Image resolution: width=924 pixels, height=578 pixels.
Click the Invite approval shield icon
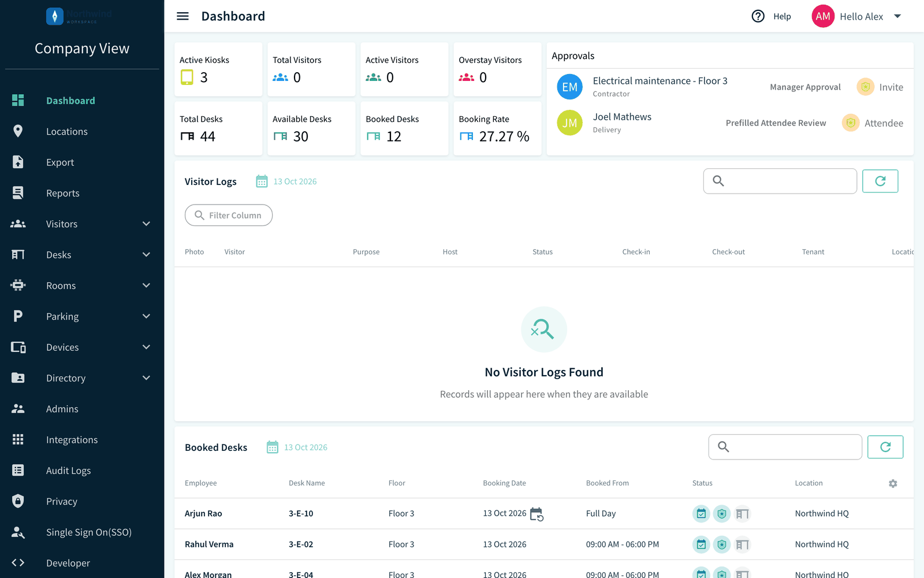coord(865,87)
